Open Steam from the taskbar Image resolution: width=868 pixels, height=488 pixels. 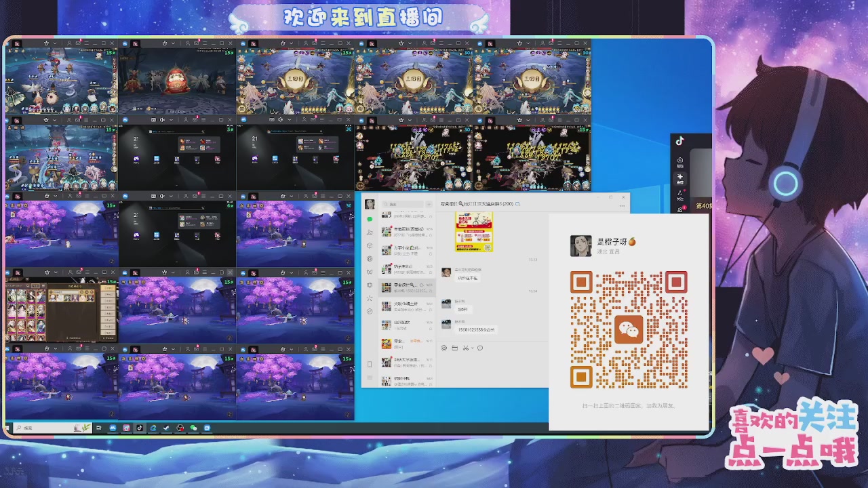pos(166,428)
